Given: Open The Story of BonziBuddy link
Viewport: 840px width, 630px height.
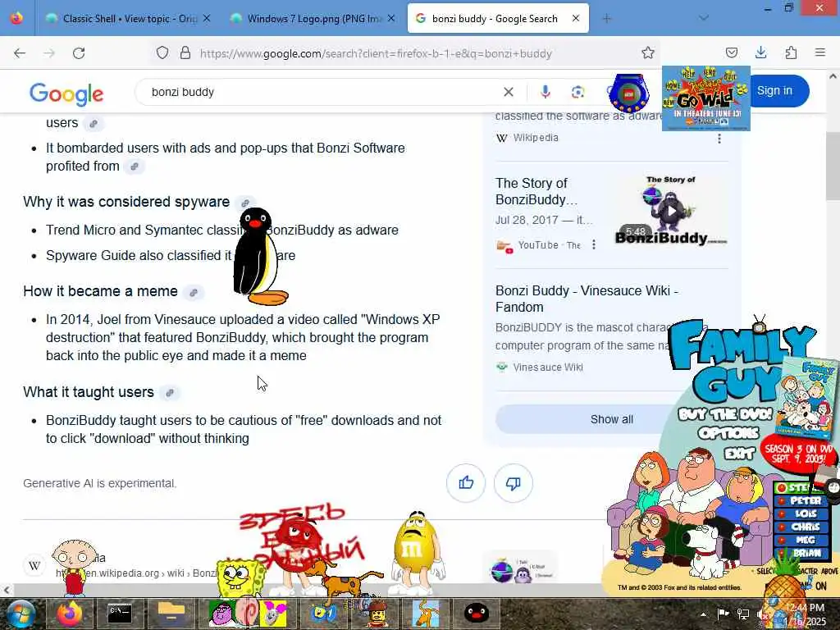Looking at the screenshot, I should [536, 191].
